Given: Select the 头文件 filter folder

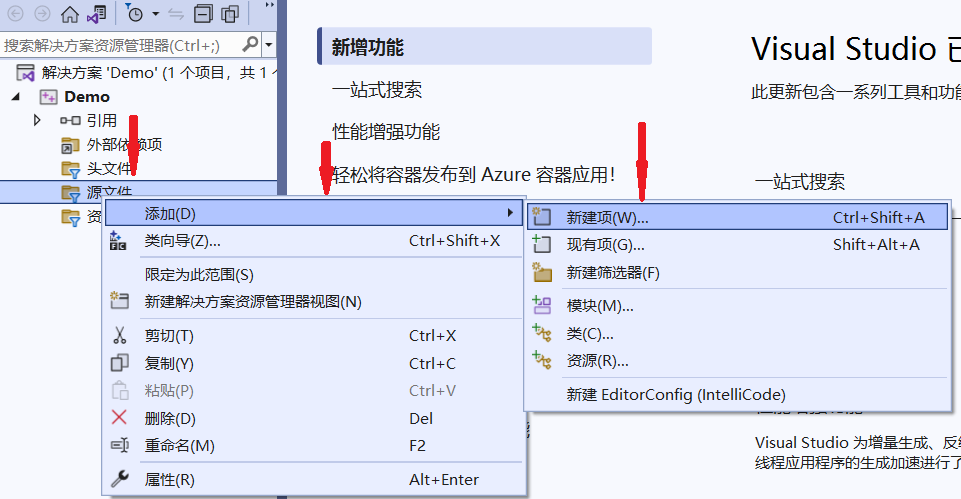Looking at the screenshot, I should click(109, 169).
